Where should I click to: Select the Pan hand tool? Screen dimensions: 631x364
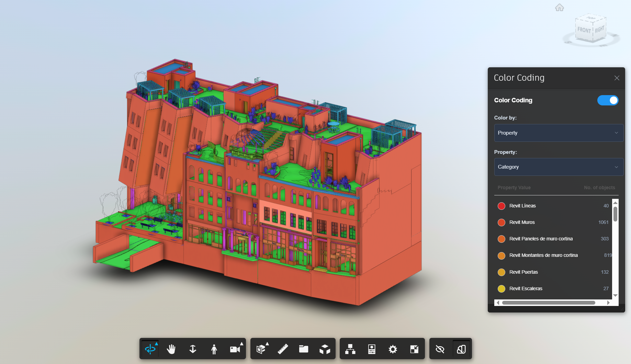coord(171,349)
